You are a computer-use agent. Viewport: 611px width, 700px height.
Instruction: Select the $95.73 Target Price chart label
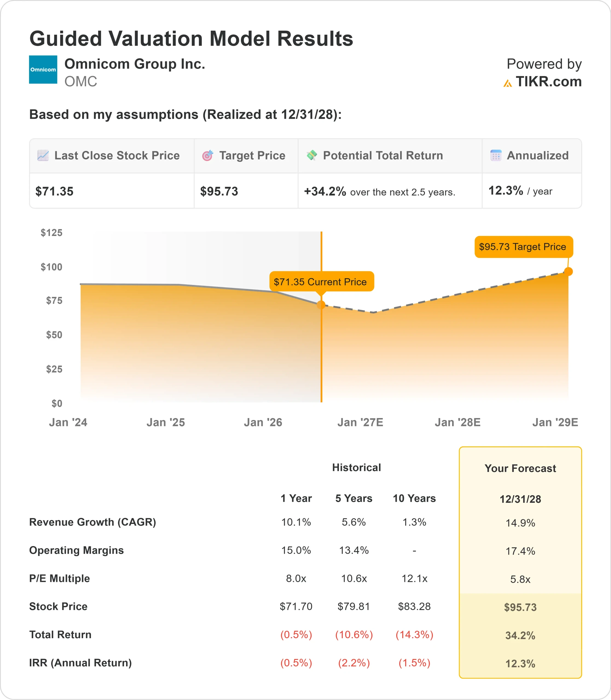pos(524,247)
